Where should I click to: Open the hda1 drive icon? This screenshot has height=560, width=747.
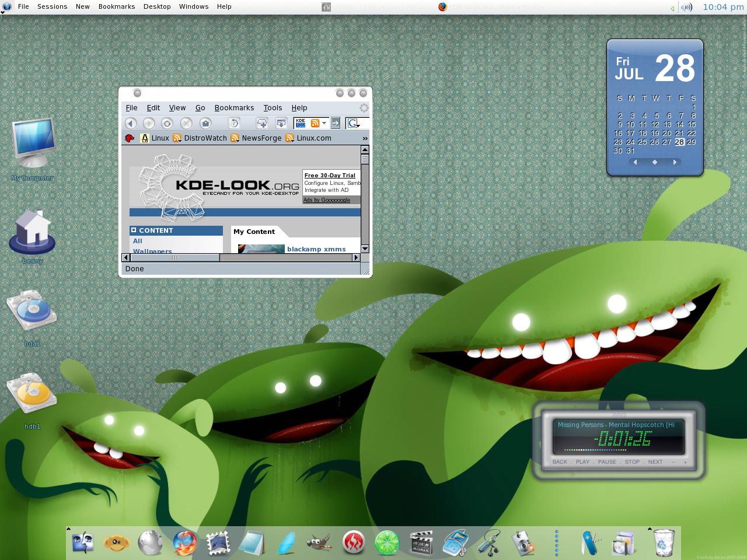tap(32, 311)
